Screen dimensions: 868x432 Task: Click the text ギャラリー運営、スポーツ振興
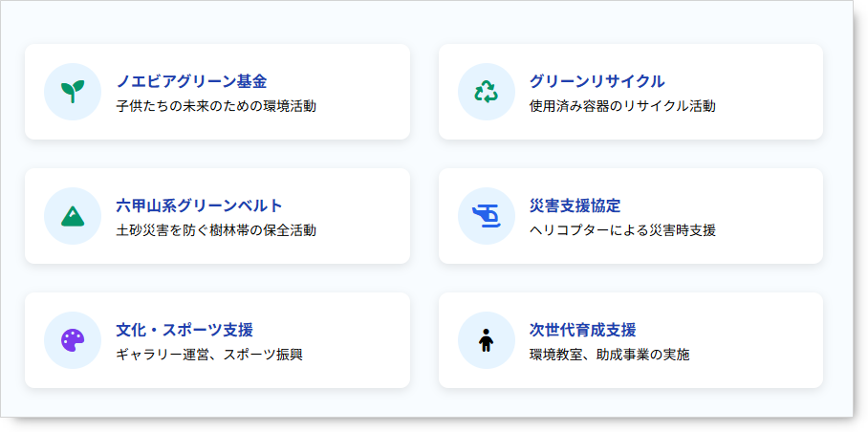click(209, 355)
